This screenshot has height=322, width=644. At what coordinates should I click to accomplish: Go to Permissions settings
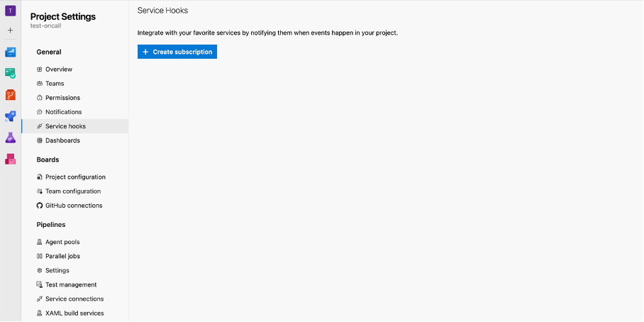point(62,98)
